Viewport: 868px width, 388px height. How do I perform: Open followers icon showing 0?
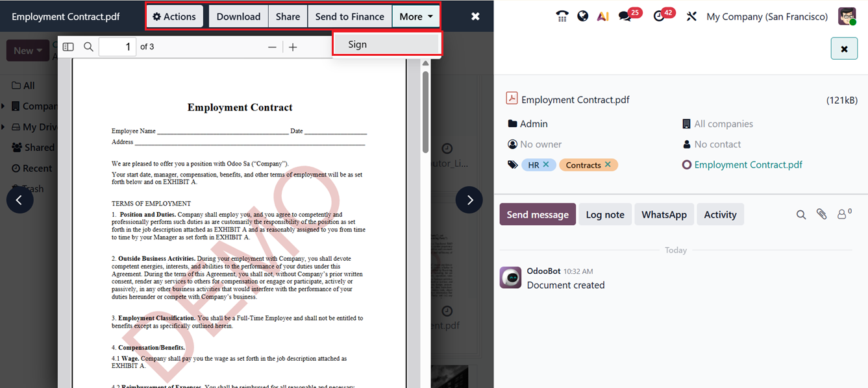(844, 213)
